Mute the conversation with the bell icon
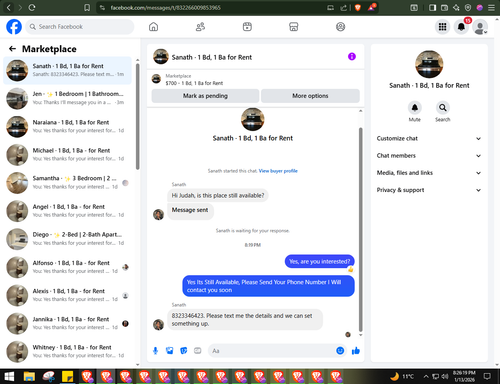This screenshot has height=384, width=500. pyautogui.click(x=415, y=108)
